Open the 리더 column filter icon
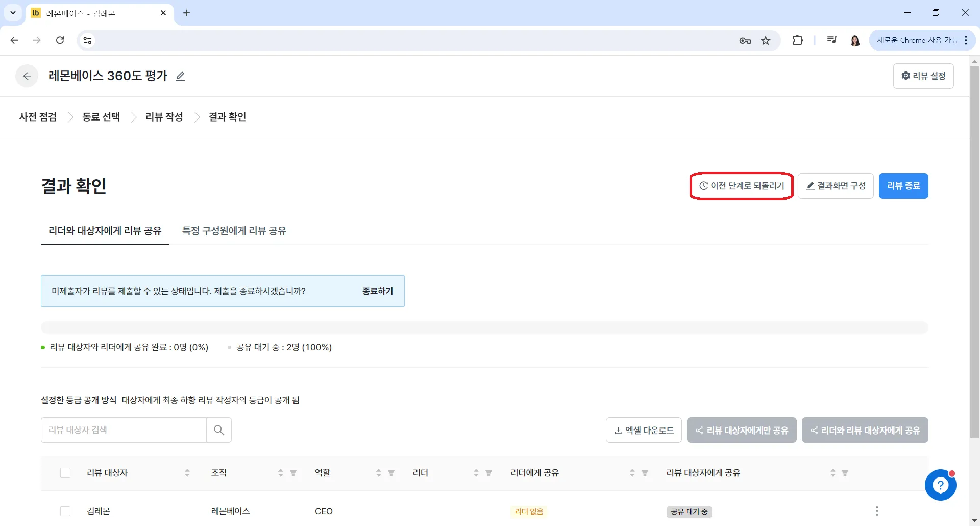This screenshot has height=526, width=980. [x=489, y=473]
